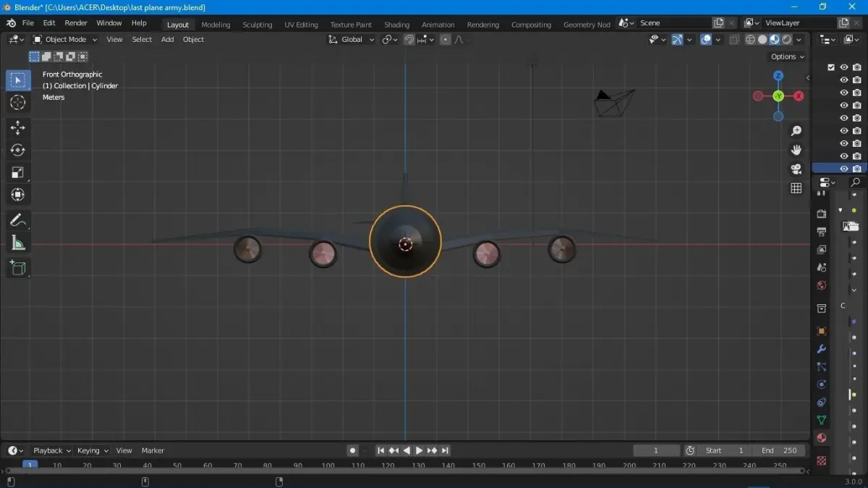Image resolution: width=868 pixels, height=488 pixels.
Task: Click the play animation button
Action: (419, 450)
